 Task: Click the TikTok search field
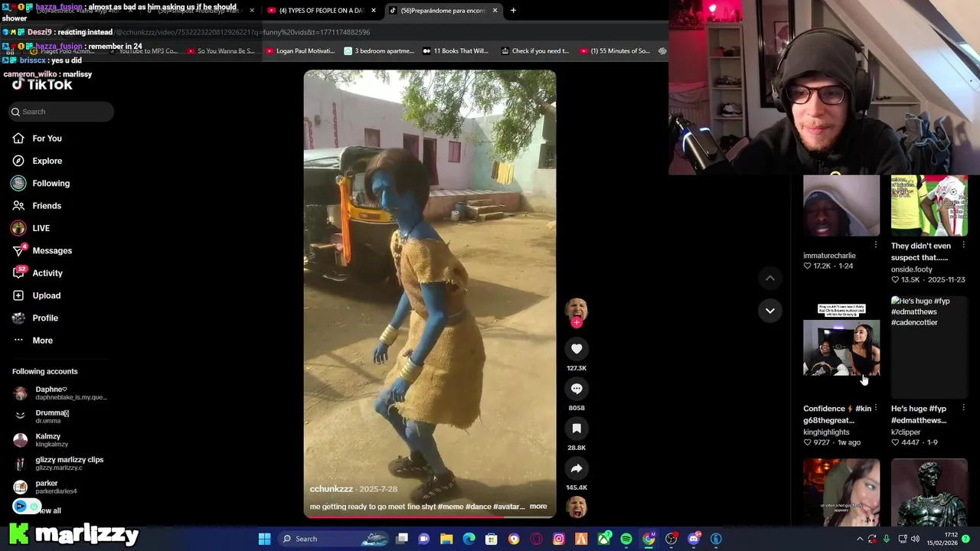click(61, 112)
